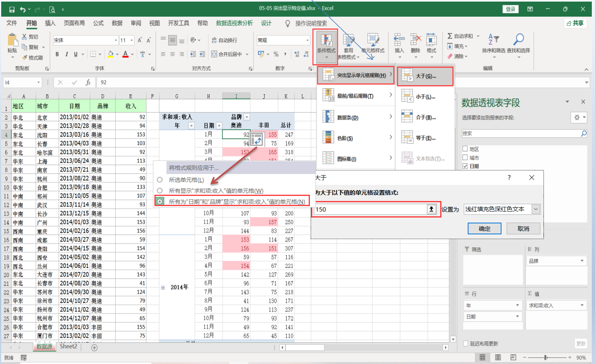The image size is (595, 364).
Task: Open the 设置为 format style dropdown
Action: (536, 209)
